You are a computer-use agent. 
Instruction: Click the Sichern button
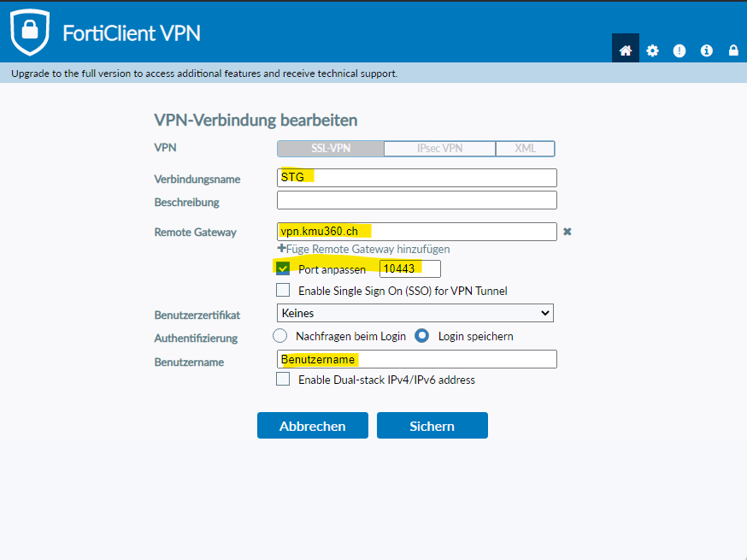[432, 426]
